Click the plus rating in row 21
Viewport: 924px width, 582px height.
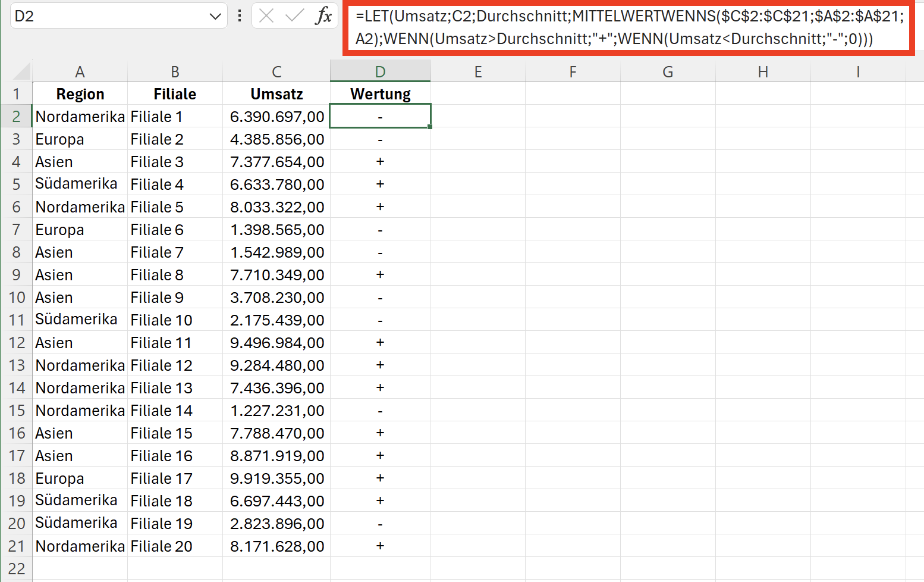click(x=380, y=546)
